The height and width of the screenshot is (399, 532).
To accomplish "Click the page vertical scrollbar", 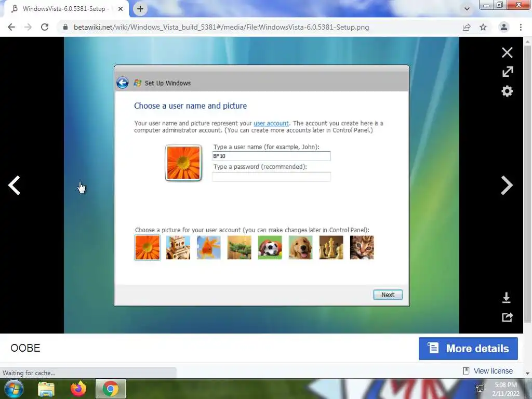I will coord(527,183).
